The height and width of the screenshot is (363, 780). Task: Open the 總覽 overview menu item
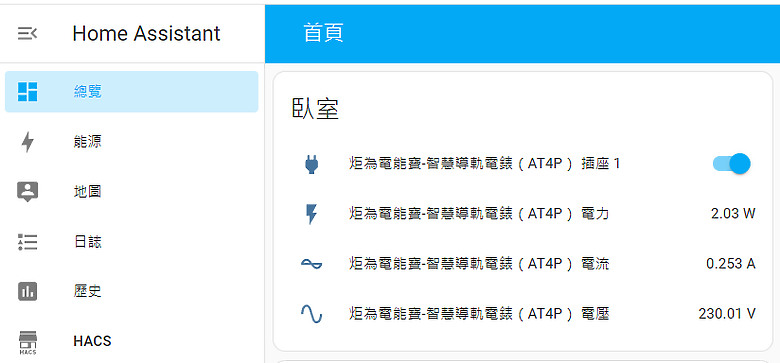[131, 91]
